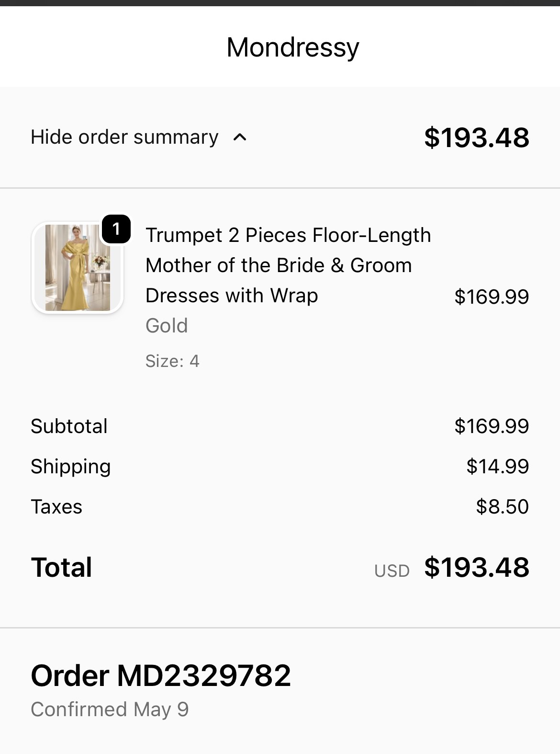
Task: Click the bold Total label
Action: (62, 567)
